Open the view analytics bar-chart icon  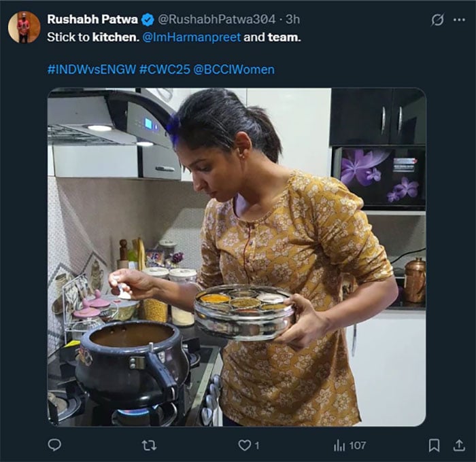(339, 445)
